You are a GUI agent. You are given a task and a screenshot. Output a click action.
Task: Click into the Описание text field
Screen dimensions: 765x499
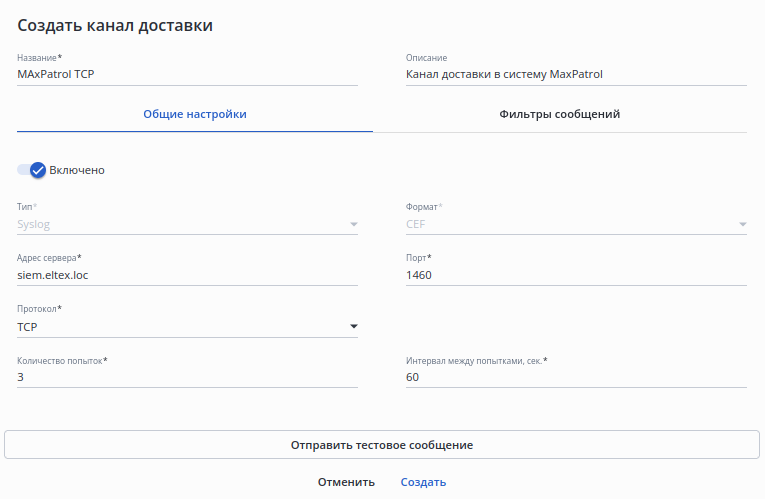(x=576, y=74)
